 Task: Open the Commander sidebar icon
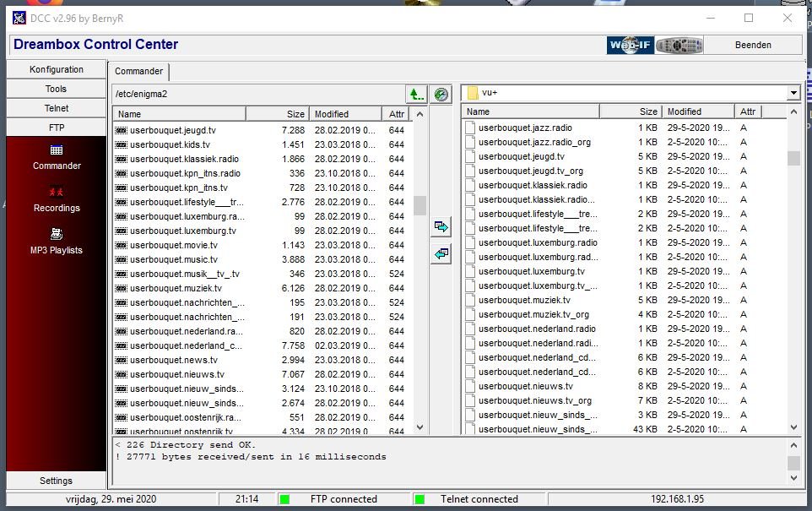click(57, 150)
